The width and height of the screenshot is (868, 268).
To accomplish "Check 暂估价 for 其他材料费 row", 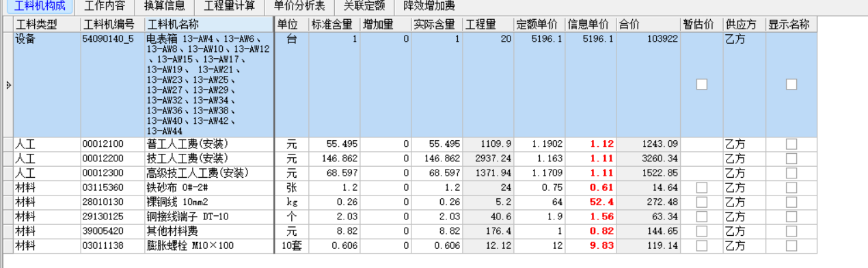I will (701, 231).
